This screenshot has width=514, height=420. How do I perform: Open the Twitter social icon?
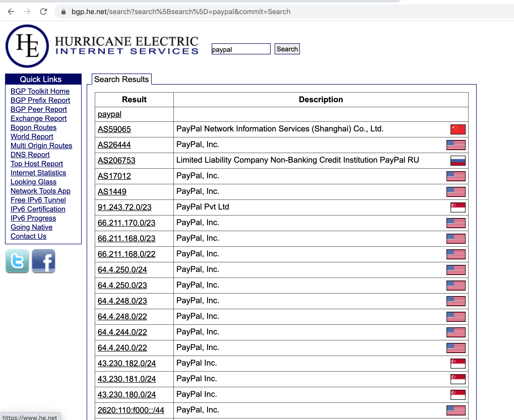pyautogui.click(x=17, y=261)
